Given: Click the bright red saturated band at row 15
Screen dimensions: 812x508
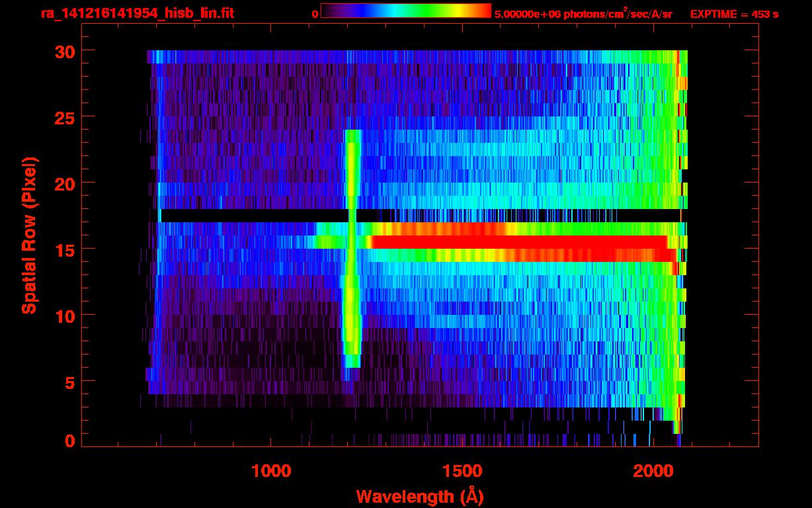Looking at the screenshot, I should click(x=519, y=242).
